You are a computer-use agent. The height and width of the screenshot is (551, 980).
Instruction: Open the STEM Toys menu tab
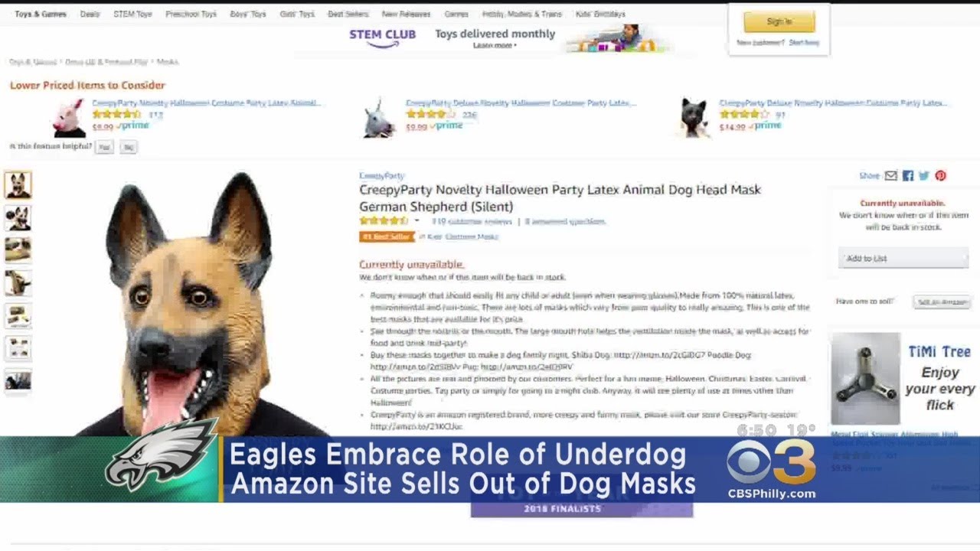(x=132, y=14)
